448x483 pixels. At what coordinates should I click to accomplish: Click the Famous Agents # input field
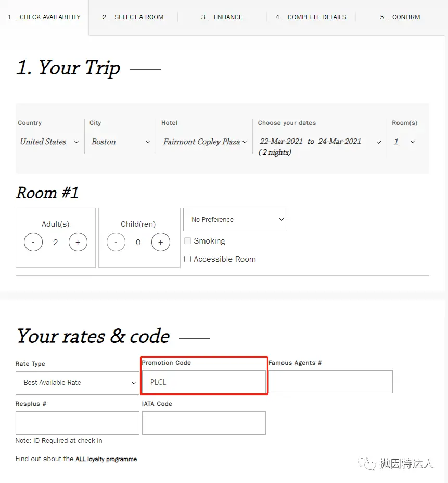pos(330,382)
